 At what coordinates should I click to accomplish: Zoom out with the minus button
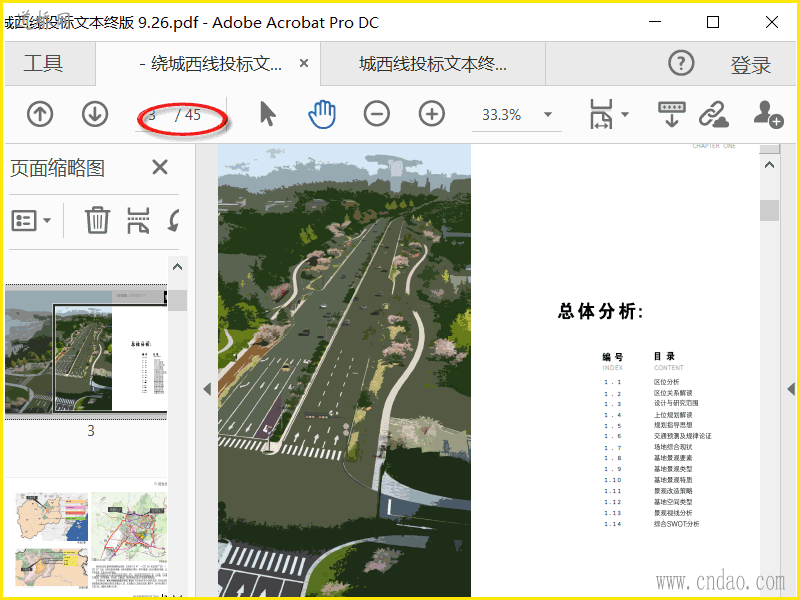pos(377,114)
